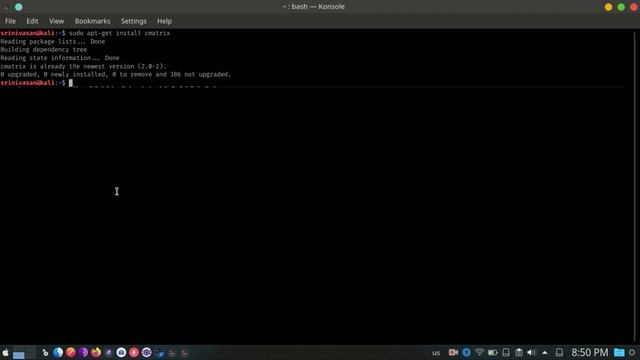The width and height of the screenshot is (640, 360).
Task: Expand hidden system tray icons arrow
Action: pyautogui.click(x=545, y=353)
